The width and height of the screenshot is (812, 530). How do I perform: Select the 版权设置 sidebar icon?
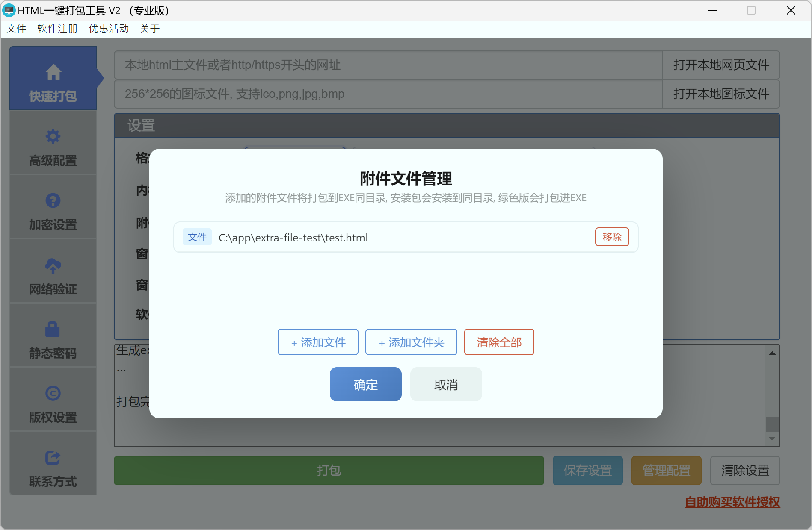point(53,393)
